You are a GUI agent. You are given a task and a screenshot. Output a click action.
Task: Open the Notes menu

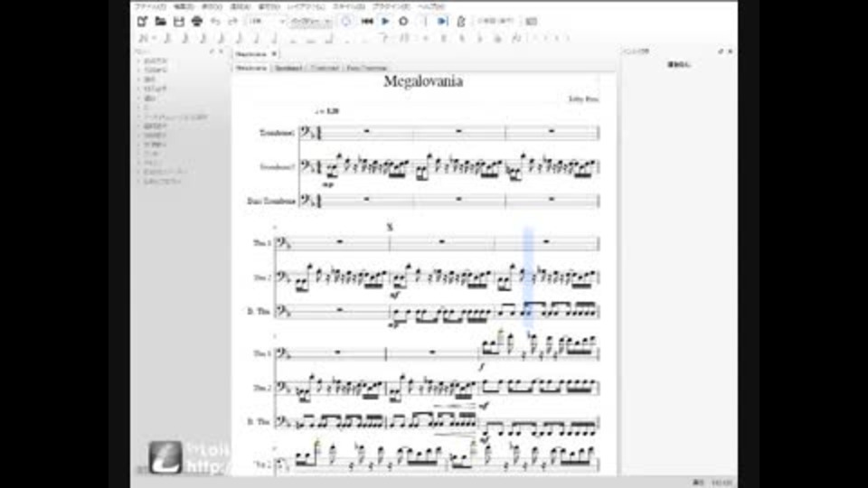click(269, 6)
